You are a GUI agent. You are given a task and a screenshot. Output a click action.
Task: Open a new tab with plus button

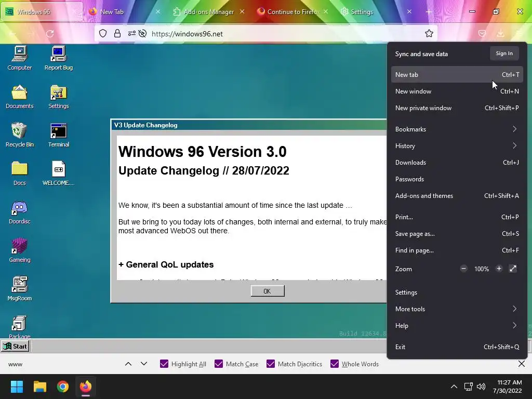(x=429, y=11)
